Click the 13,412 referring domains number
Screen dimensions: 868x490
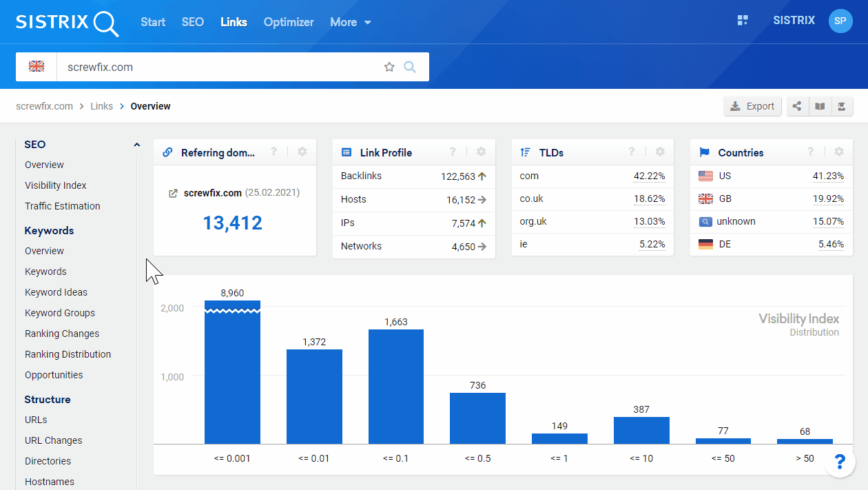[232, 223]
